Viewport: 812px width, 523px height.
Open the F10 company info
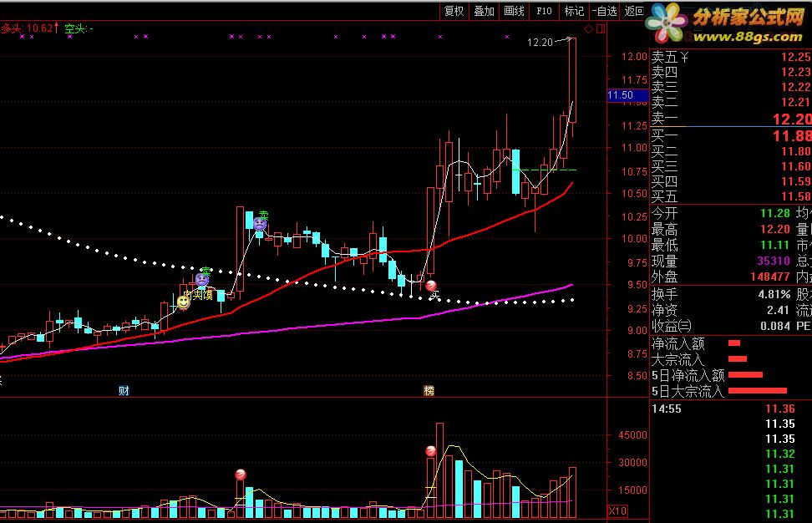point(544,11)
